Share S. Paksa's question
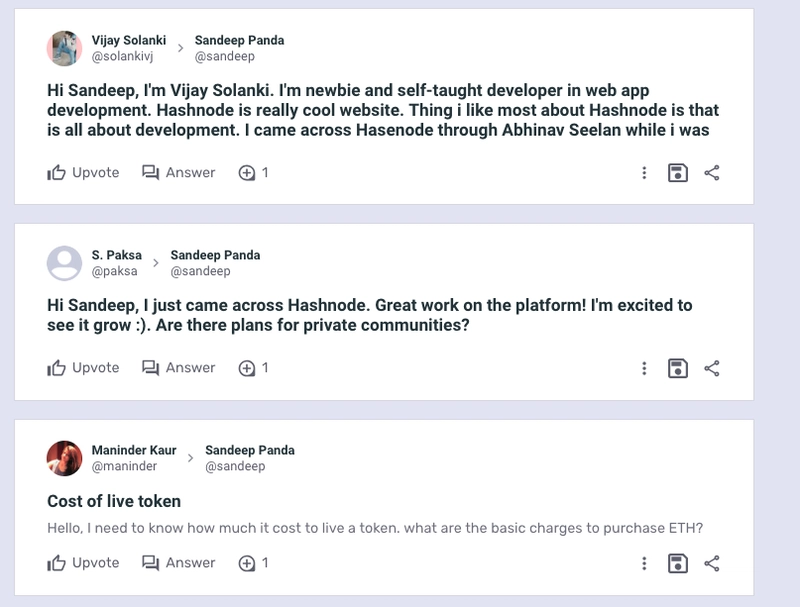This screenshot has width=800, height=607. (x=712, y=368)
